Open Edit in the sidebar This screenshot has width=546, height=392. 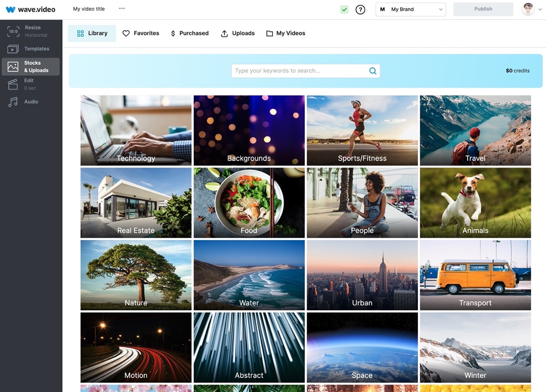31,84
